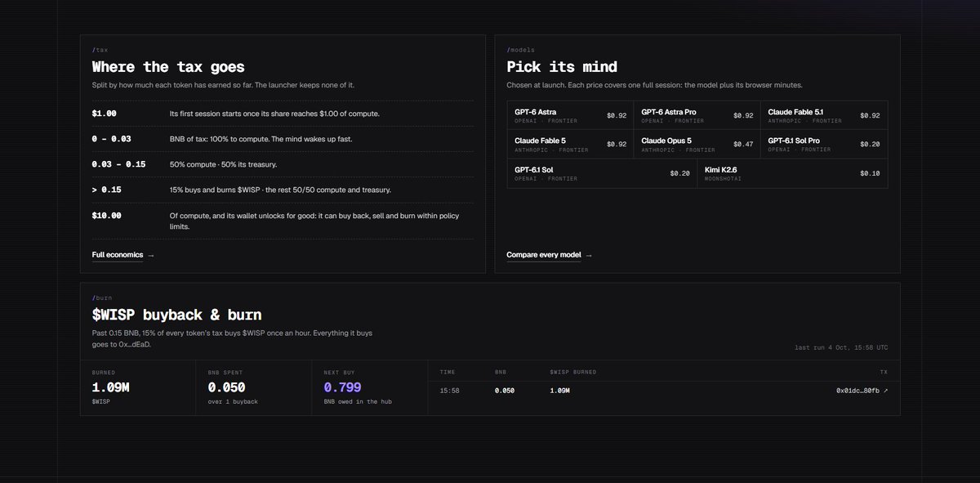Click the "15:58" time cell in burn table

pos(448,391)
